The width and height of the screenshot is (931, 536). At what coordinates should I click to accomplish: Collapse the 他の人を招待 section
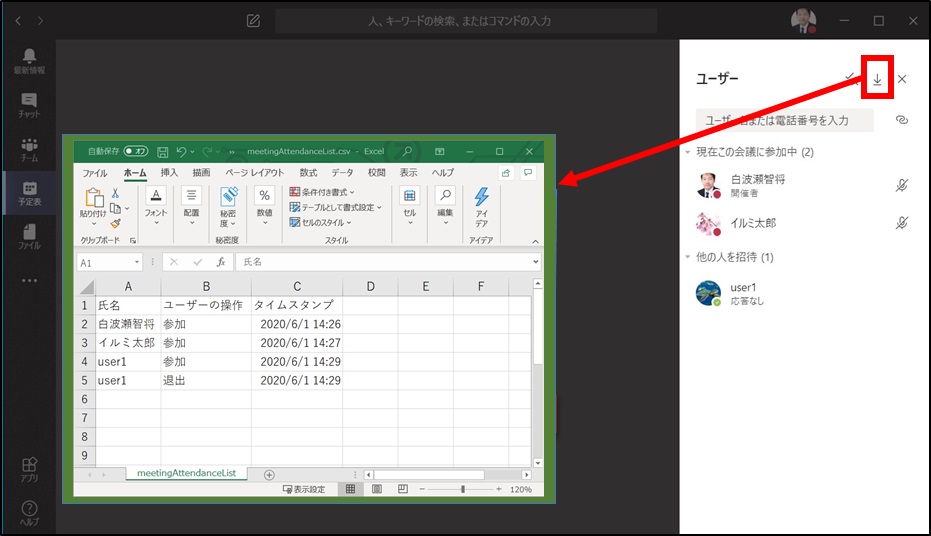coord(688,257)
